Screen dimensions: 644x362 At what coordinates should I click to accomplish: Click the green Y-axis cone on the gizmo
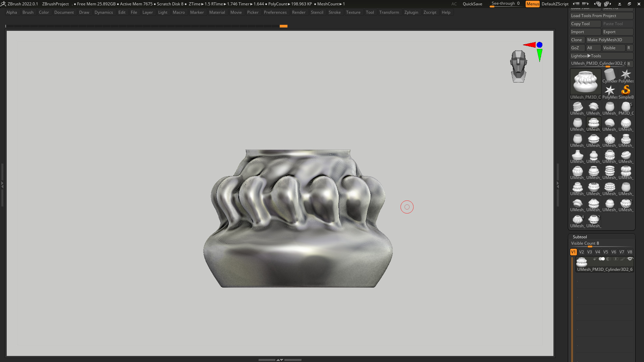(539, 55)
